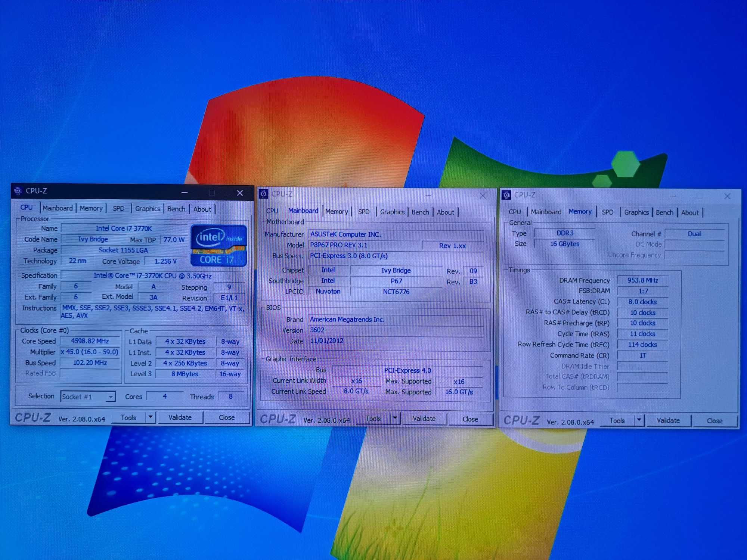Viewport: 747px width, 560px height.
Task: Click the Max TDP value 77.0 W
Action: (x=174, y=240)
